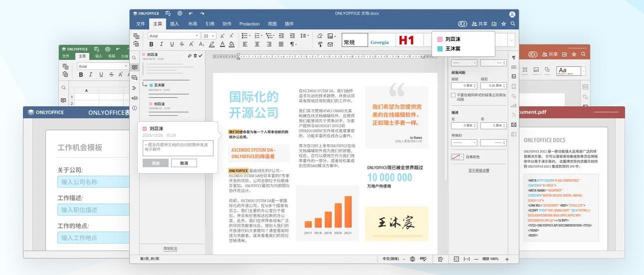Click 输入公司名称 field in form window
Viewport: 644px width, 275px height.
coord(94,182)
